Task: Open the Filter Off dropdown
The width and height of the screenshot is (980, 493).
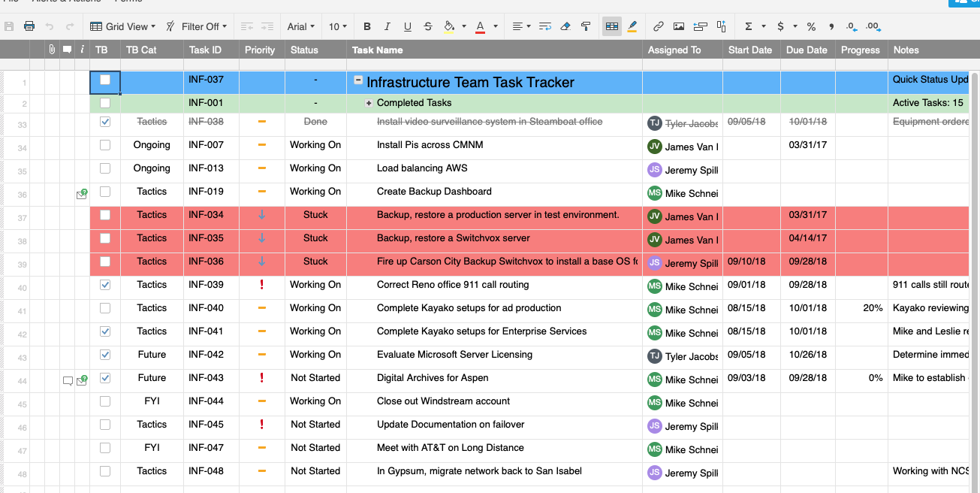Action: click(x=198, y=26)
